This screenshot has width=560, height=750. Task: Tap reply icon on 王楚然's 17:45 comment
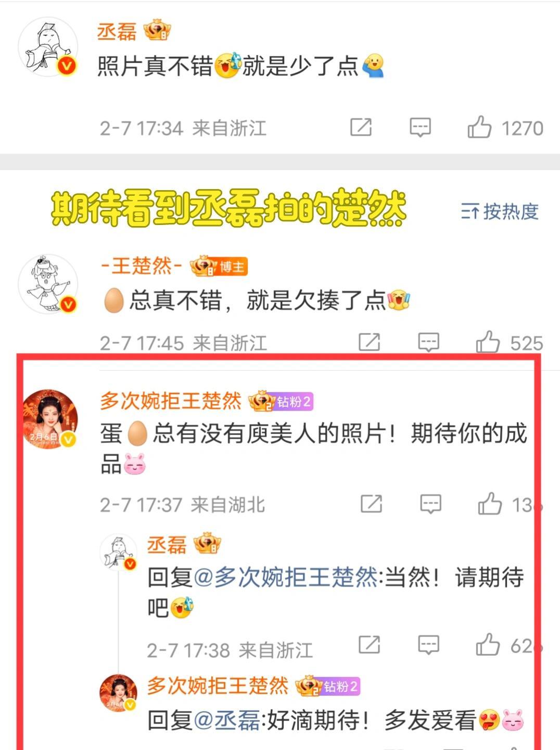click(x=429, y=342)
